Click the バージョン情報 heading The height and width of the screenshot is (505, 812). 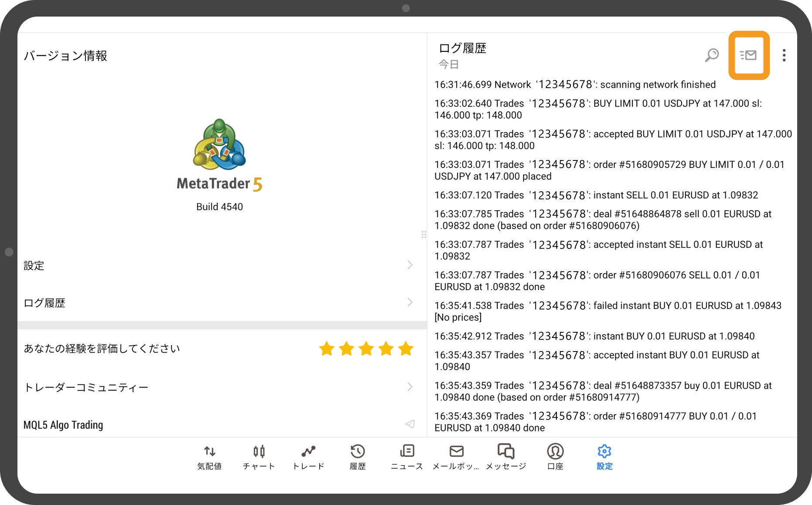[65, 56]
